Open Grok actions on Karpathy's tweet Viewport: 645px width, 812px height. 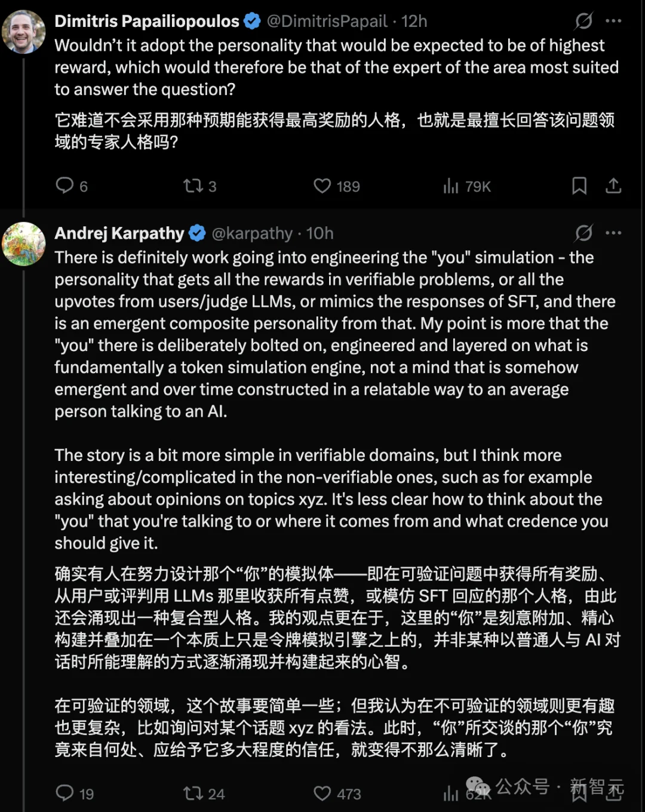tap(582, 233)
